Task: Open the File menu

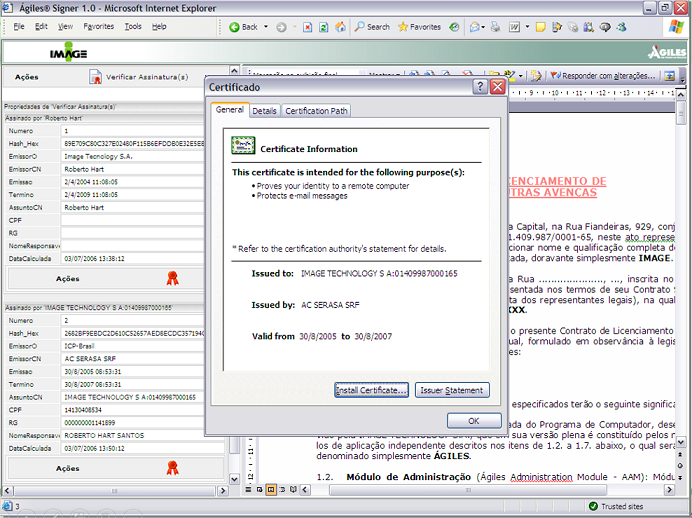Action: click(x=19, y=26)
